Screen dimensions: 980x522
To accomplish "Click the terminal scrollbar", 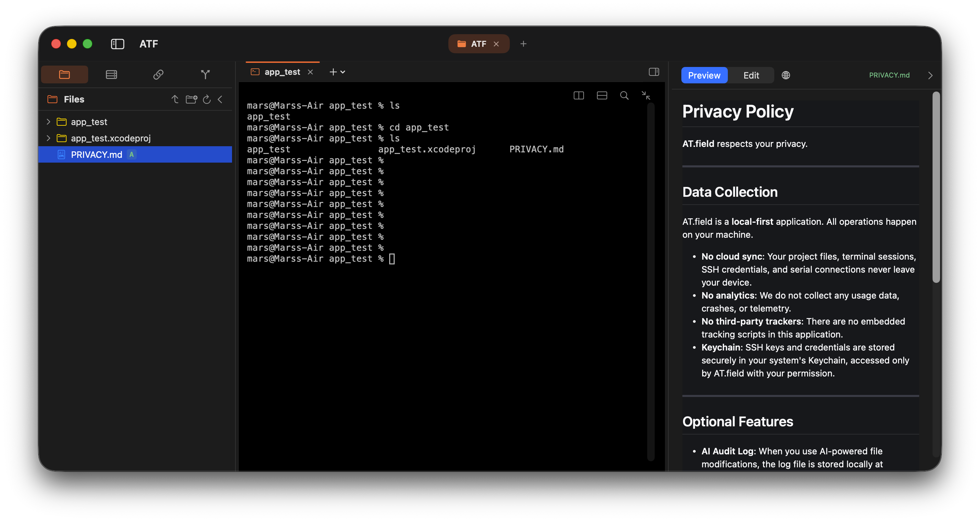I will click(651, 281).
